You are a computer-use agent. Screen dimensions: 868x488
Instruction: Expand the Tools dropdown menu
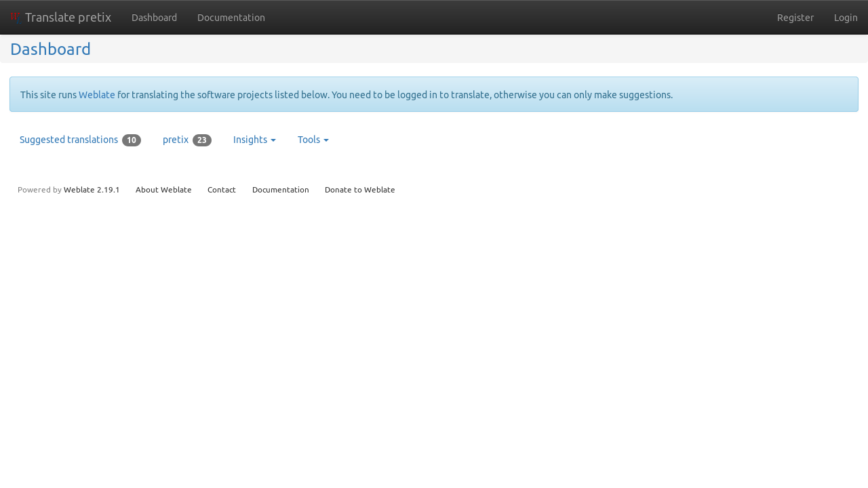[313, 140]
